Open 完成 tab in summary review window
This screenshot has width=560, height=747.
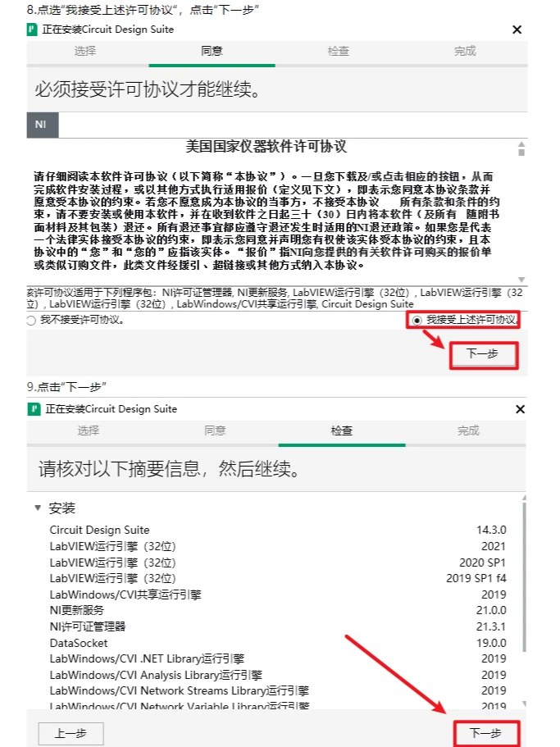(x=468, y=430)
